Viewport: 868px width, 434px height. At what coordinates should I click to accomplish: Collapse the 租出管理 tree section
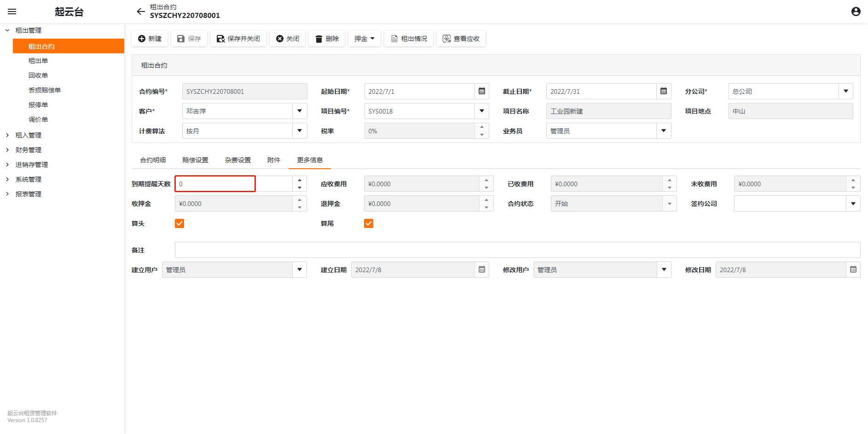7,30
